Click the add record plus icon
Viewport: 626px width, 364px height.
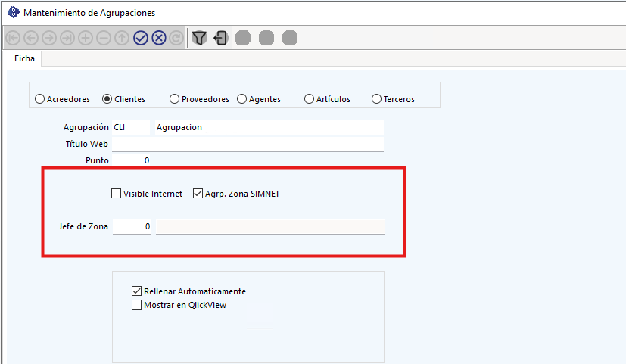coord(86,38)
